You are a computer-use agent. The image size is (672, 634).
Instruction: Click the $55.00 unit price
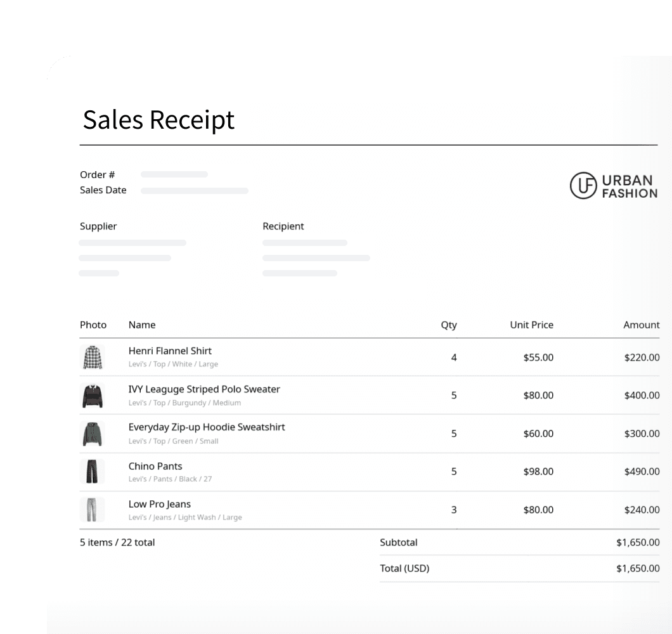point(538,358)
